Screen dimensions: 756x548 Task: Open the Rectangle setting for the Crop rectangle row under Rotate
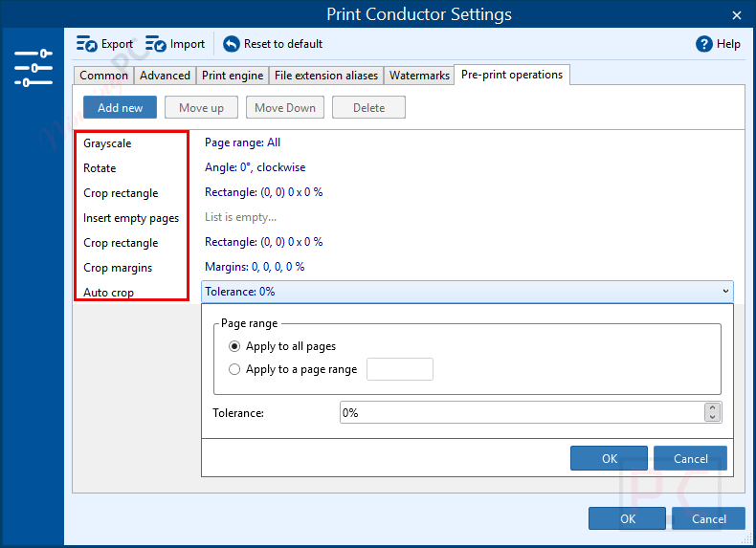point(264,192)
